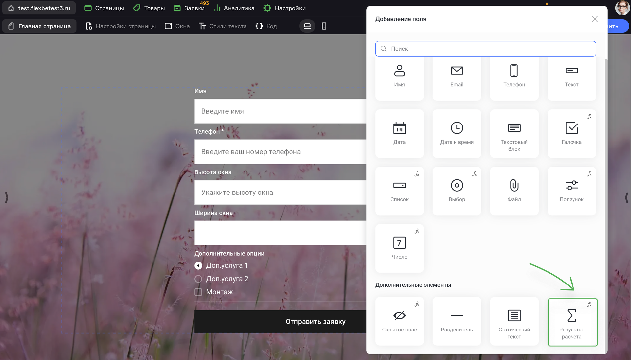Select radio button Доп.услуга 2

pyautogui.click(x=198, y=279)
